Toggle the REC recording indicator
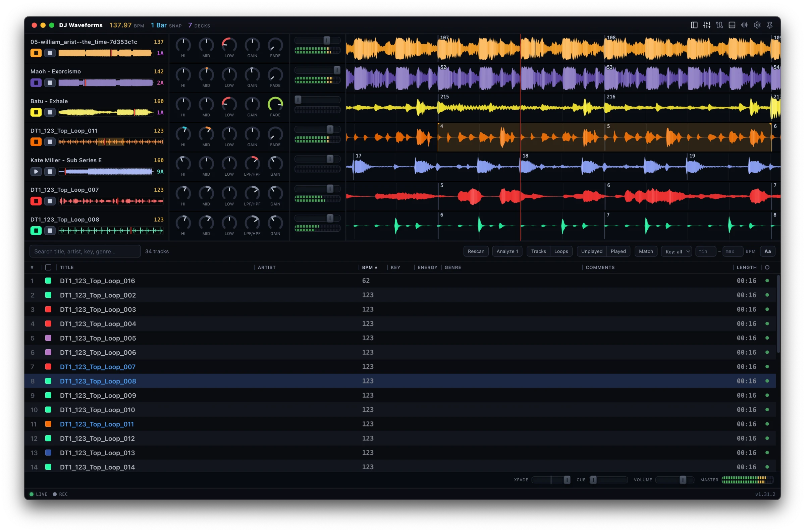Viewport: 805px width, 532px height. (60, 494)
